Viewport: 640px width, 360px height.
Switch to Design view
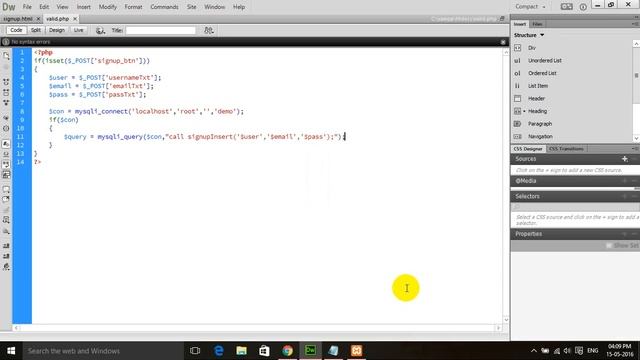point(57,30)
